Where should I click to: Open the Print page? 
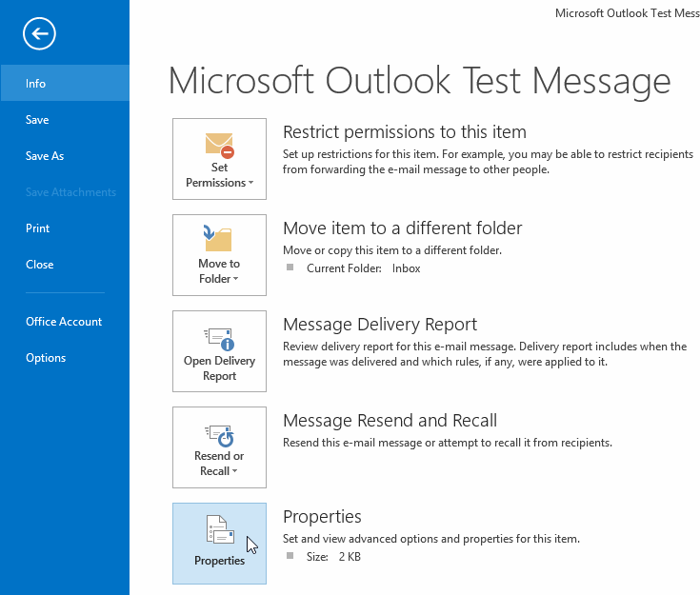pyautogui.click(x=37, y=228)
